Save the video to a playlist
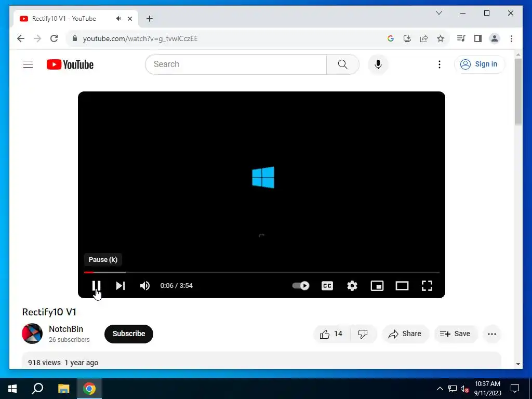This screenshot has width=532, height=399. 455,334
